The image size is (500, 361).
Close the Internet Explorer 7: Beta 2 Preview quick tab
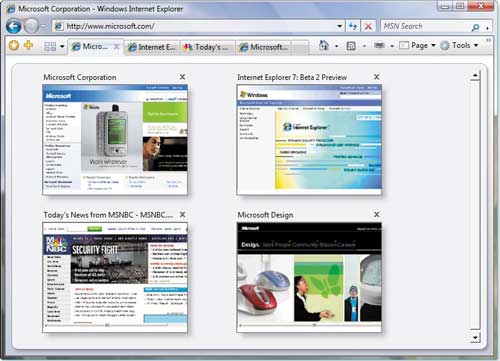coord(377,77)
